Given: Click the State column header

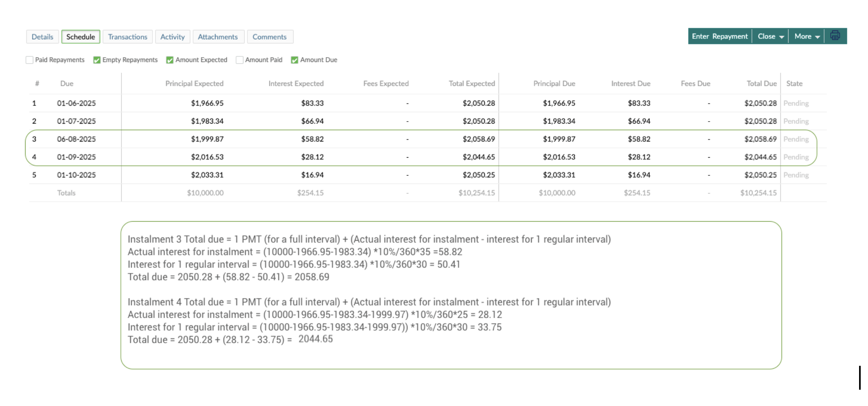Looking at the screenshot, I should point(794,83).
